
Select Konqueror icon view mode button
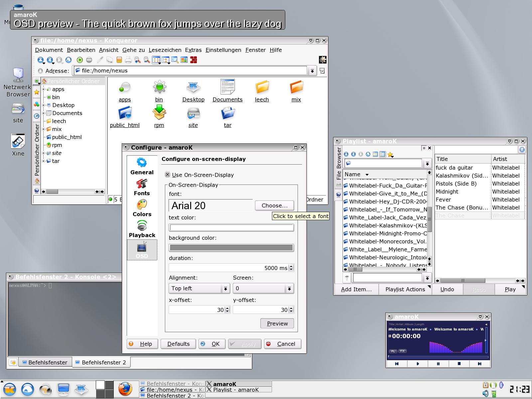tap(156, 60)
